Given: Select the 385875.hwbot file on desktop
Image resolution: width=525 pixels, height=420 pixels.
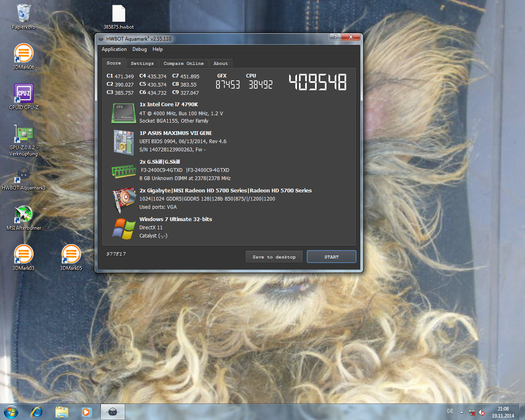Looking at the screenshot, I should (119, 17).
